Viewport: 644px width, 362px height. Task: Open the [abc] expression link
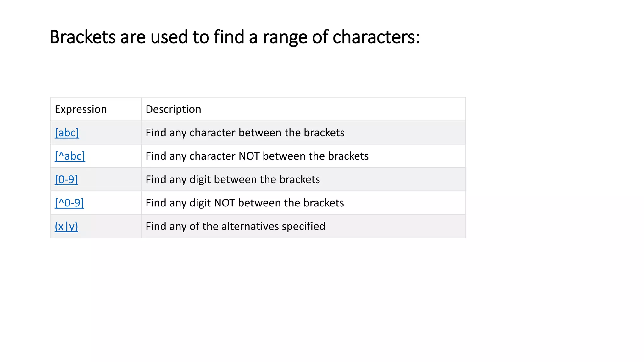tap(67, 133)
